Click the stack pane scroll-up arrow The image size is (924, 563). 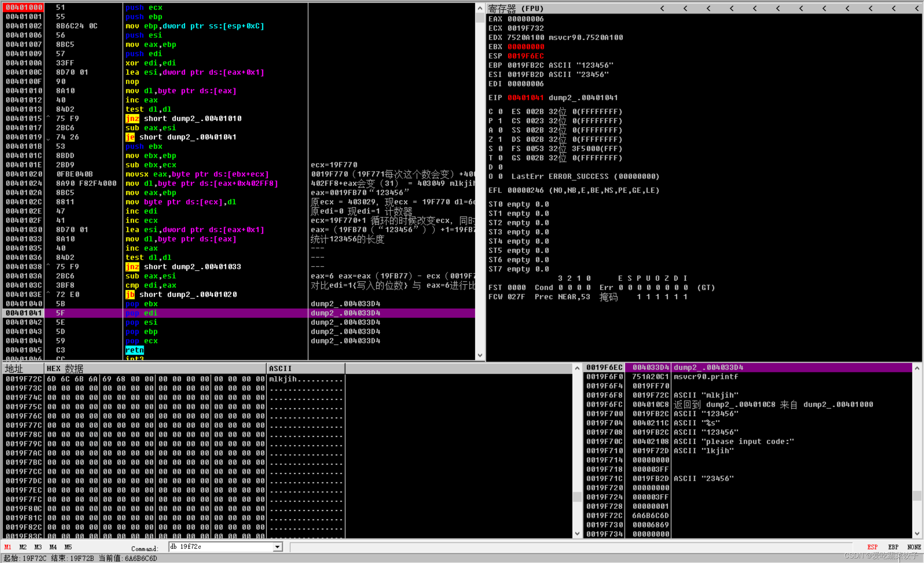point(917,368)
